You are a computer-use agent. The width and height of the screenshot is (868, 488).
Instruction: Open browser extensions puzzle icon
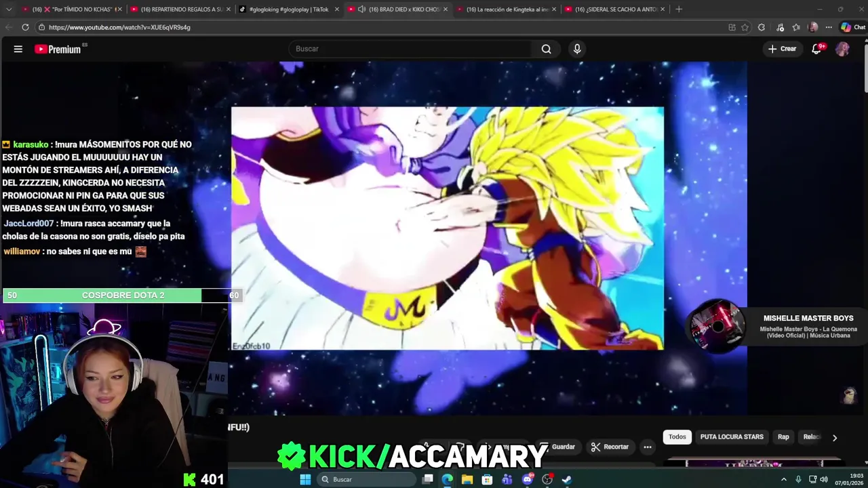(762, 27)
